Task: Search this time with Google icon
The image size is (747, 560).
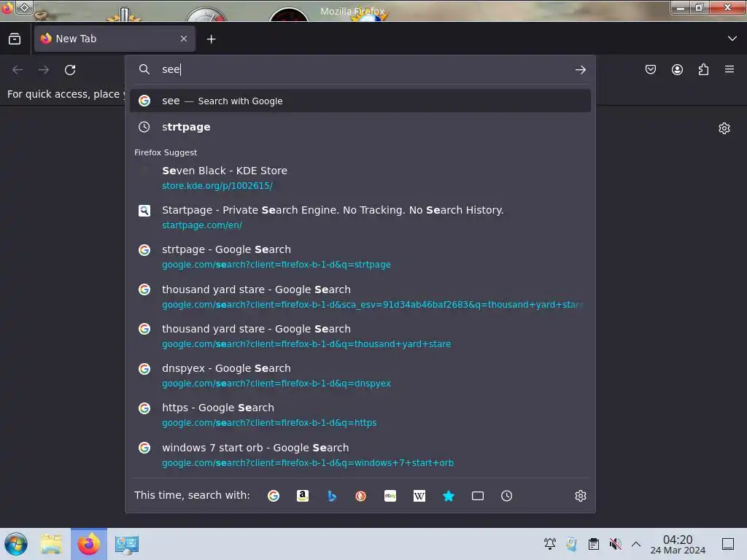Action: point(274,496)
